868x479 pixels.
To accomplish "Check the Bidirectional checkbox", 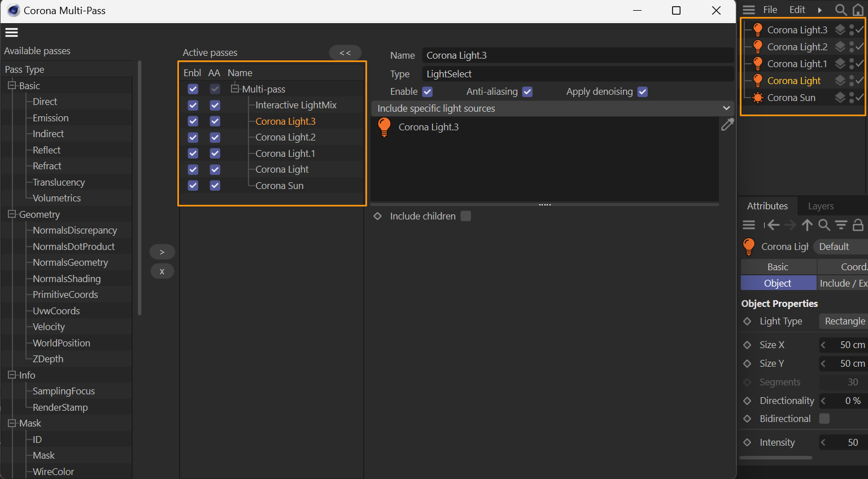I will tap(825, 419).
